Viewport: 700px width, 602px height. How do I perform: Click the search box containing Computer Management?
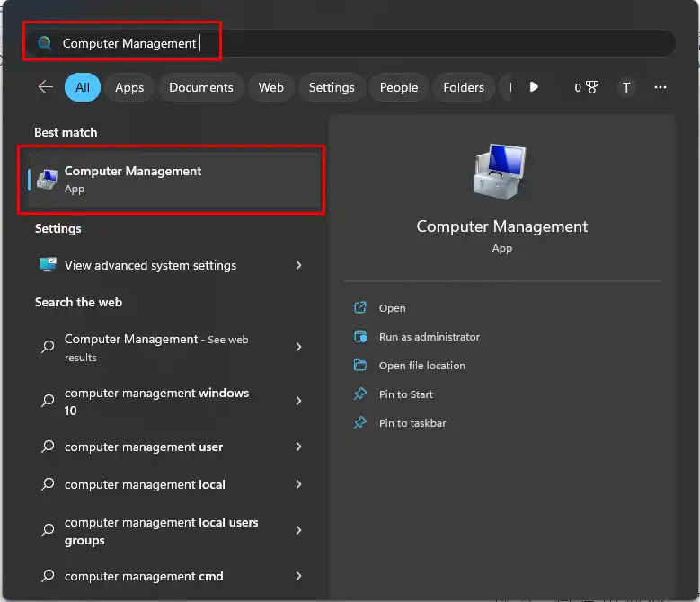tap(350, 43)
